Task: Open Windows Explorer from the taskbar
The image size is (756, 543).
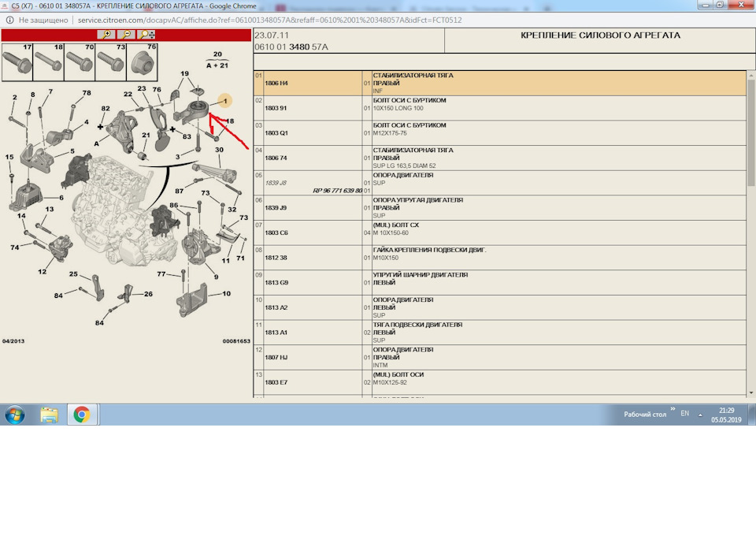Action: (x=49, y=415)
